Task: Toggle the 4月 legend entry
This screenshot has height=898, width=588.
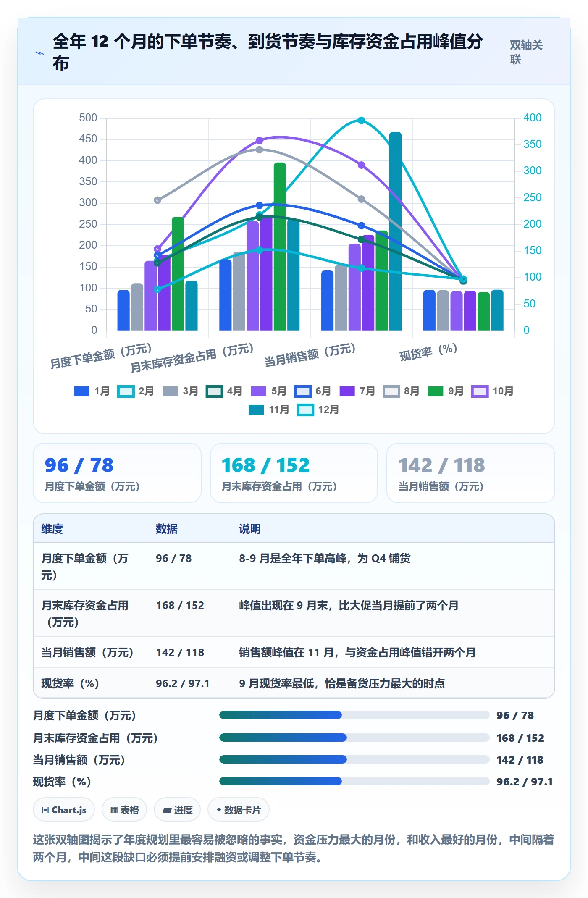Action: click(224, 391)
